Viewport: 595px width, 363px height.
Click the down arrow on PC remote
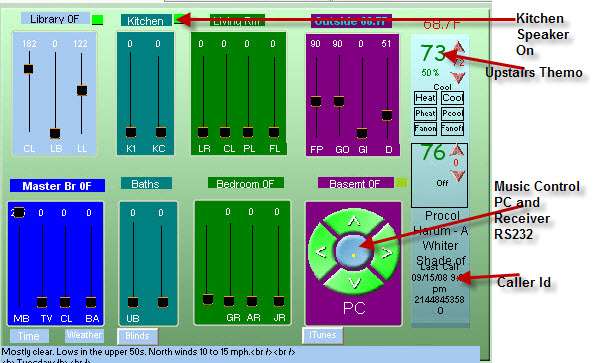click(354, 284)
